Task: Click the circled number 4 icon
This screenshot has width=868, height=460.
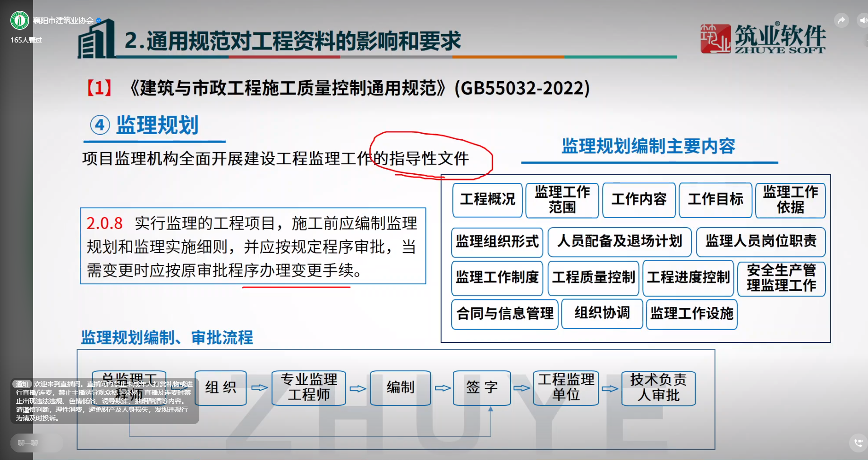Action: [100, 125]
